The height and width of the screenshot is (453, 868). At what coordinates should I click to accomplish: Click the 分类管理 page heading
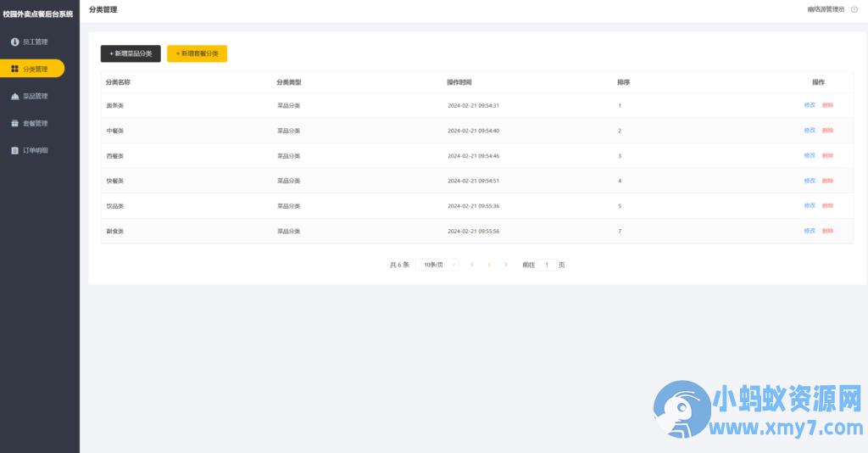pyautogui.click(x=103, y=9)
